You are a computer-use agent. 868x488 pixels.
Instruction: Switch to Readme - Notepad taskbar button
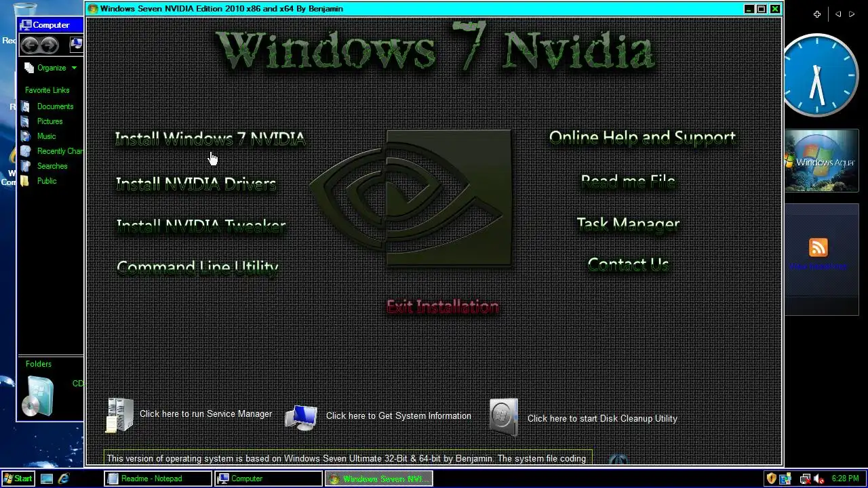coord(158,479)
